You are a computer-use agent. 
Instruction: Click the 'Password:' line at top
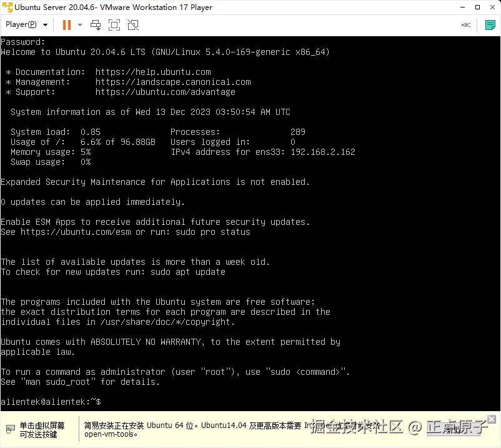click(x=23, y=42)
